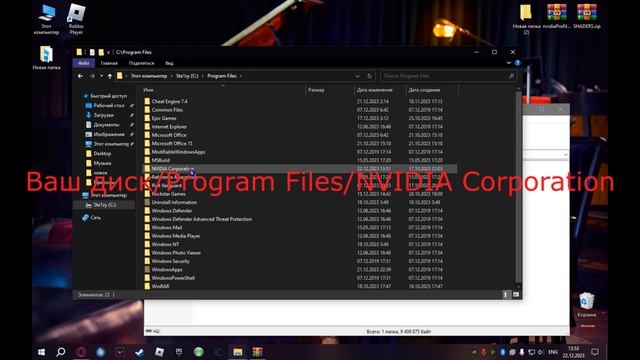
Task: Select the Internet Explorer folder
Action: 169,127
